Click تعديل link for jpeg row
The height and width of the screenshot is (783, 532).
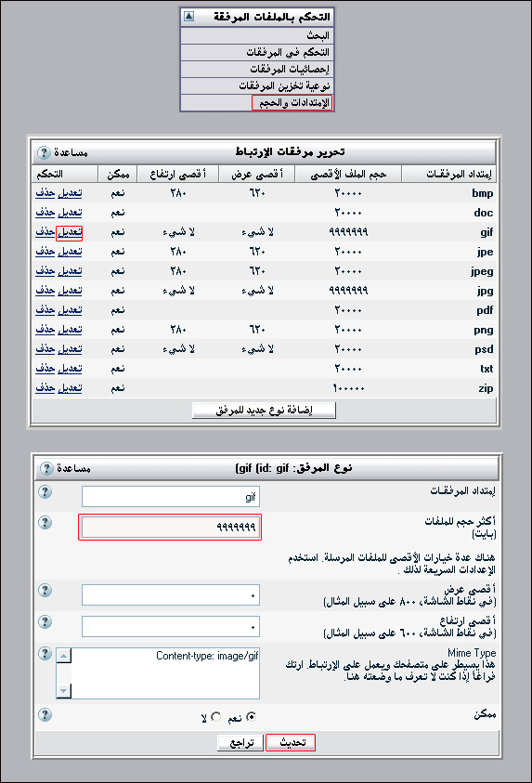[70, 270]
